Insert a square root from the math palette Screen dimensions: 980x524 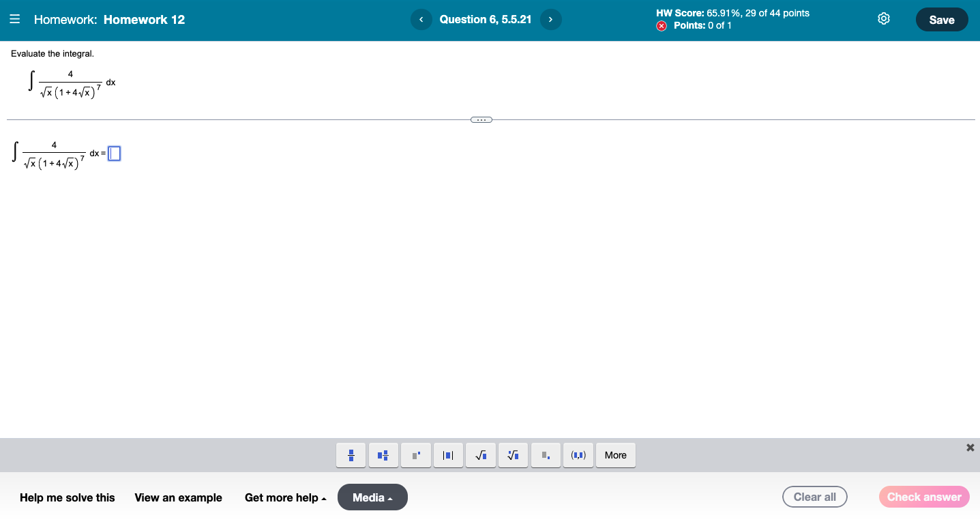[x=481, y=455]
